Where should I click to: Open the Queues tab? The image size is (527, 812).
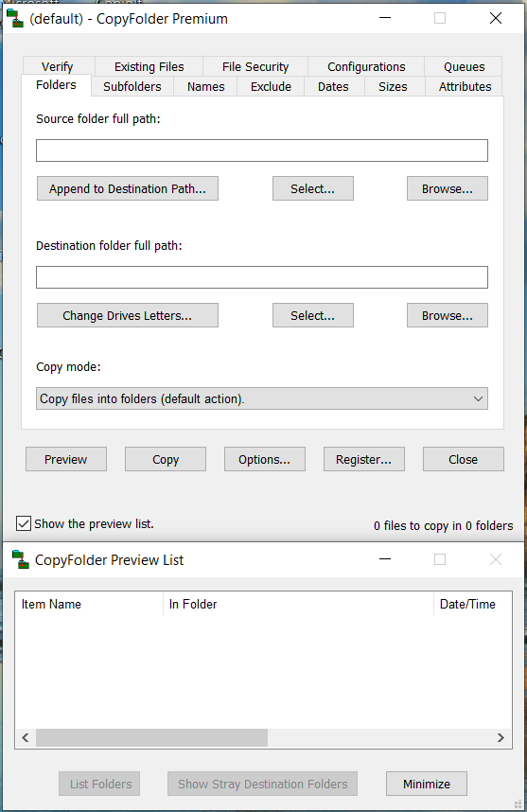tap(464, 67)
